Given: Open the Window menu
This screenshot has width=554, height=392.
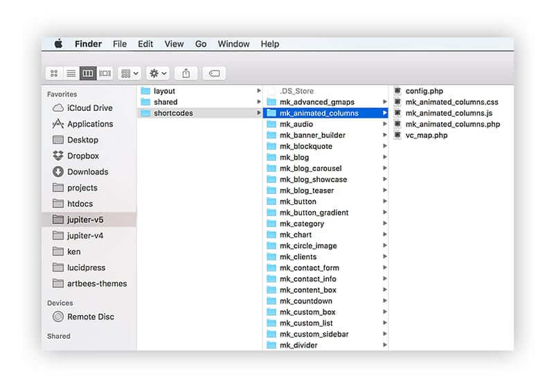Looking at the screenshot, I should click(233, 44).
